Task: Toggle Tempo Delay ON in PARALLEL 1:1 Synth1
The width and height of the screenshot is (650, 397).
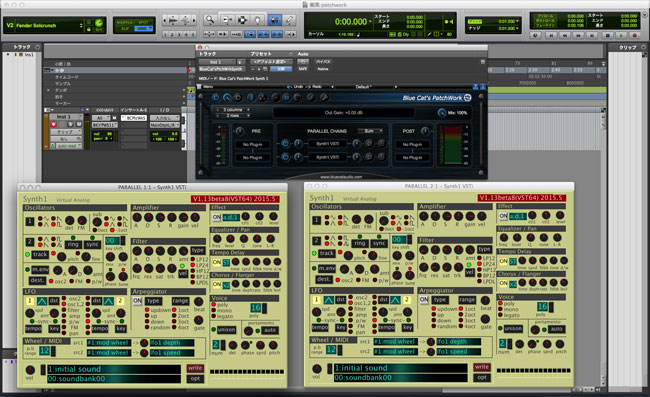Action: pos(216,262)
